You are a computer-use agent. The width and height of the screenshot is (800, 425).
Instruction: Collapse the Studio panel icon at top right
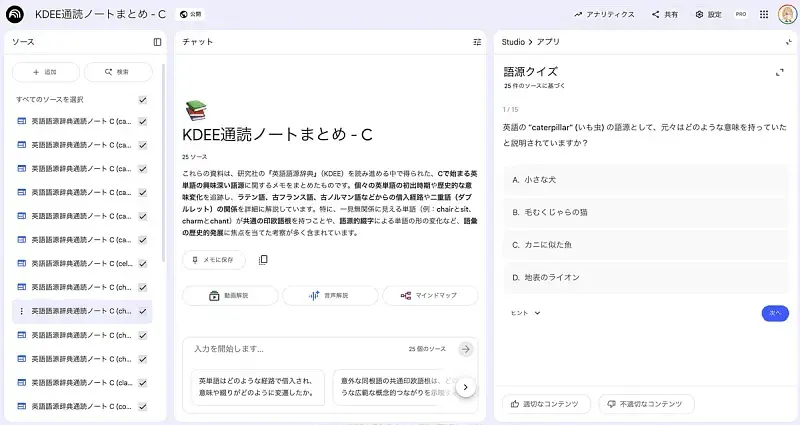coord(788,42)
